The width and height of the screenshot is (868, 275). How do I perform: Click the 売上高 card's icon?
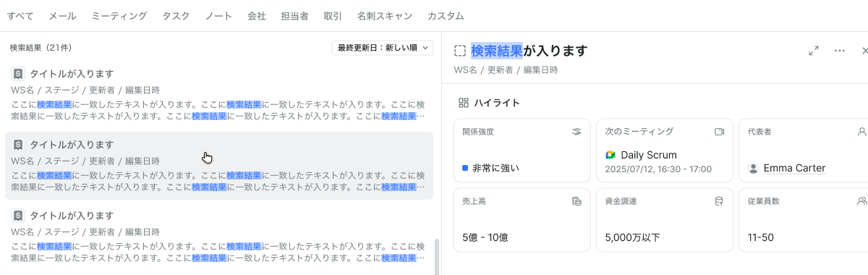(x=576, y=201)
